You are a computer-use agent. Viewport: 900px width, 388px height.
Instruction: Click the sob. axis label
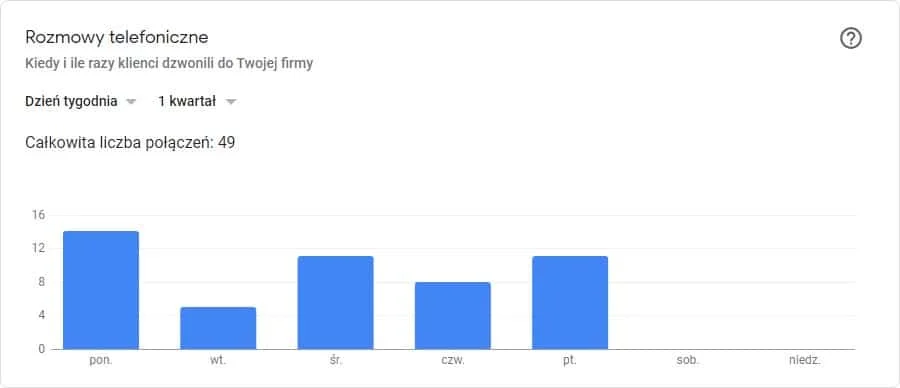(x=688, y=362)
